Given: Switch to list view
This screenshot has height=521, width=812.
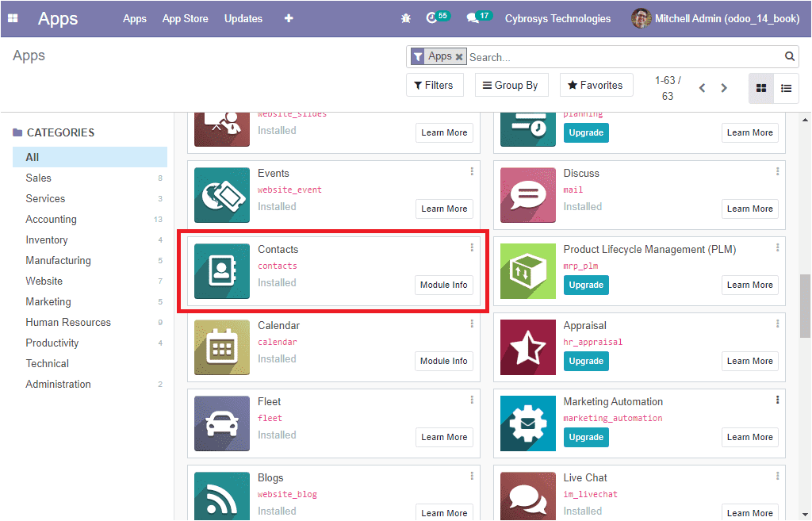Looking at the screenshot, I should (786, 88).
